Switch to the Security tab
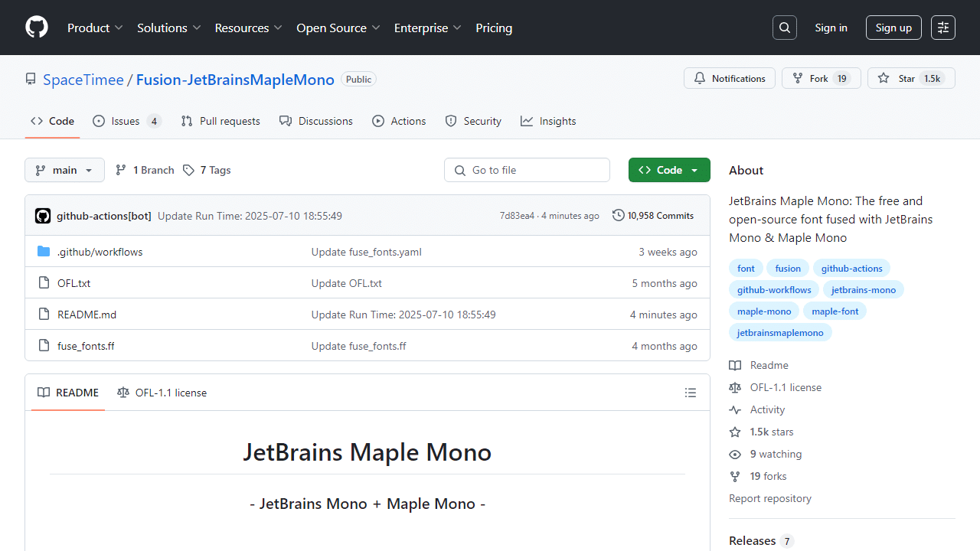 click(473, 121)
